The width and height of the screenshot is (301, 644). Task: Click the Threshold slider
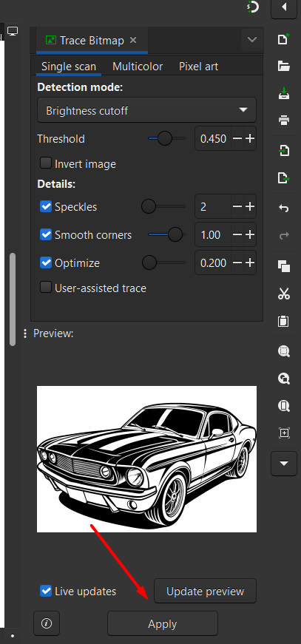coord(166,138)
